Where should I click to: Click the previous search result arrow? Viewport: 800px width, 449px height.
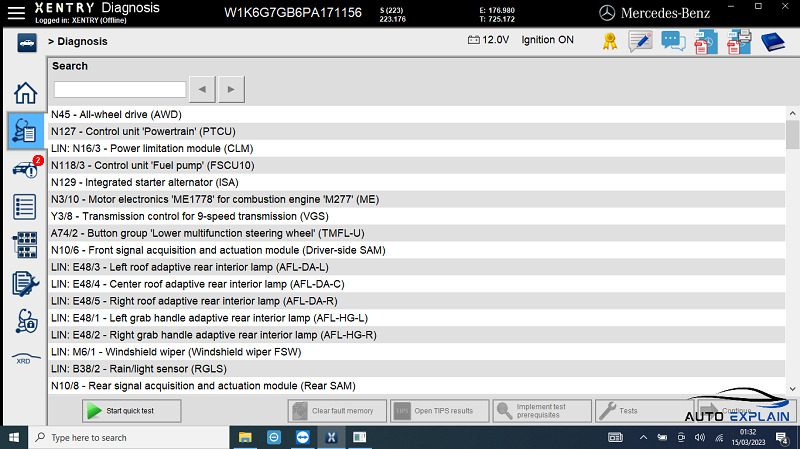point(202,90)
